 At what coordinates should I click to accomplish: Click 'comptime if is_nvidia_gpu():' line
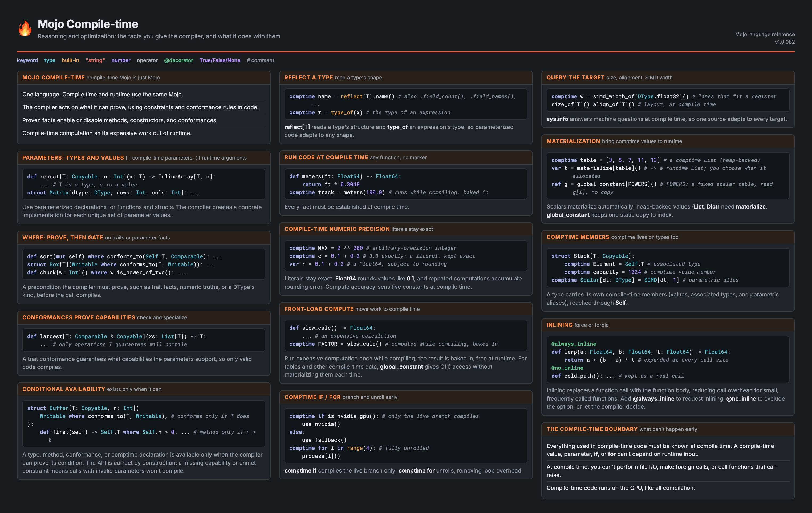click(384, 416)
